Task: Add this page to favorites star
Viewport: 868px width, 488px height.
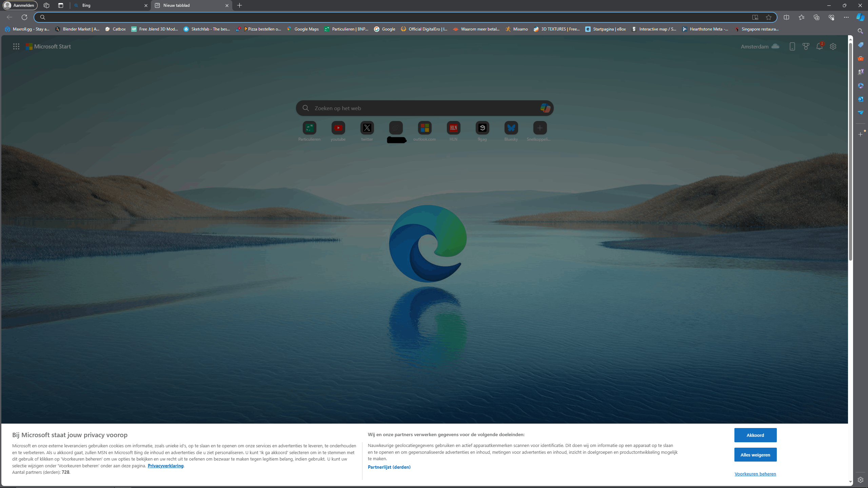Action: (x=769, y=17)
